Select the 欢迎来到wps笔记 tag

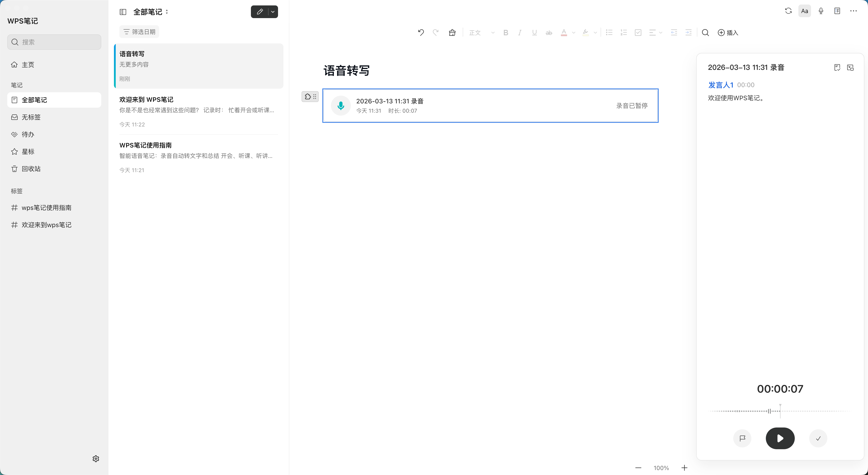pyautogui.click(x=54, y=225)
